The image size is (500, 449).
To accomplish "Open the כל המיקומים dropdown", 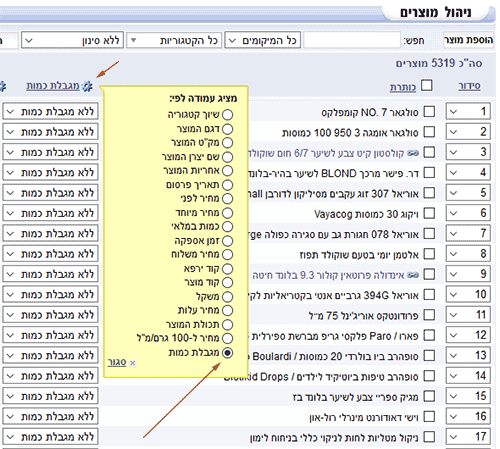I will pos(263,40).
